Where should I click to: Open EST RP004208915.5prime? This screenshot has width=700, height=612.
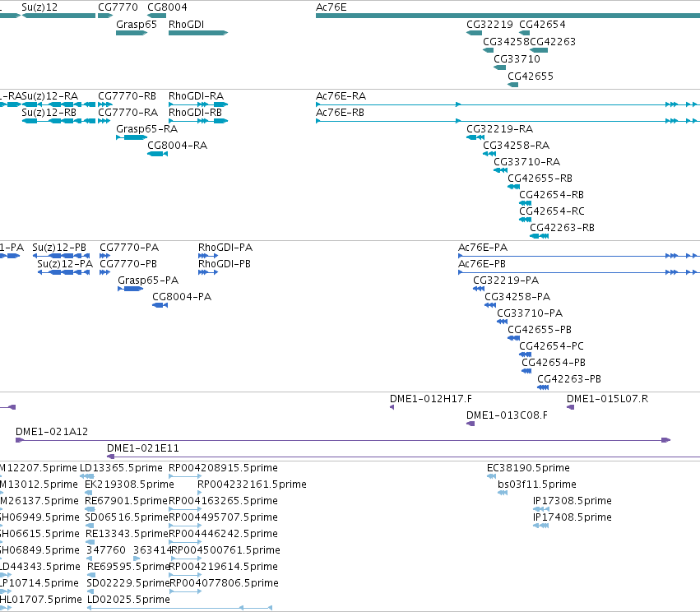(223, 468)
